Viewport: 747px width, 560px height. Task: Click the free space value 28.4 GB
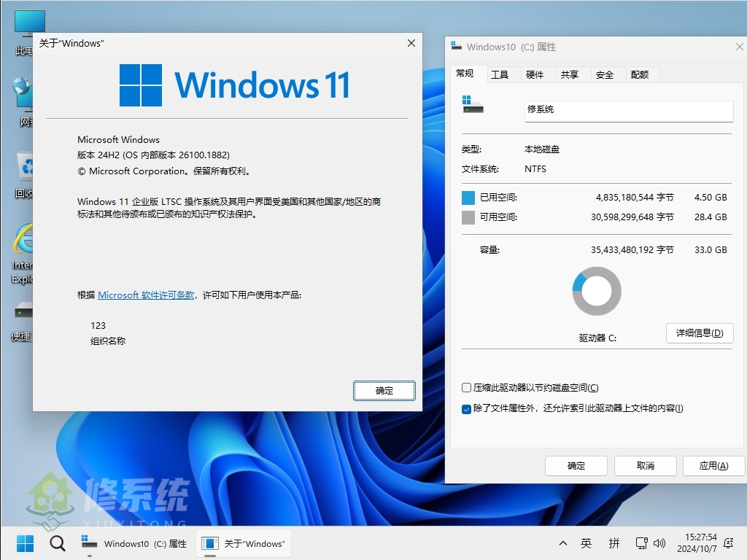[x=711, y=217]
